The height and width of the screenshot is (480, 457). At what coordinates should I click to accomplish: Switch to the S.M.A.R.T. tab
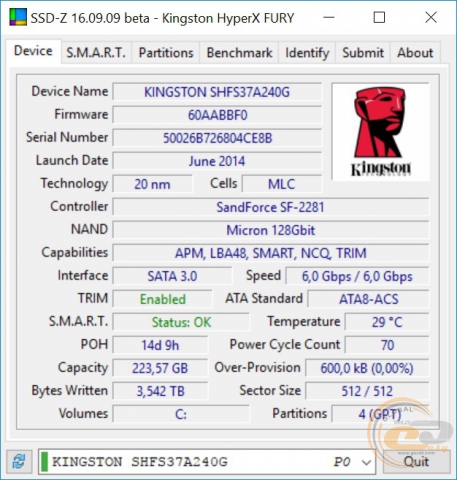click(96, 53)
